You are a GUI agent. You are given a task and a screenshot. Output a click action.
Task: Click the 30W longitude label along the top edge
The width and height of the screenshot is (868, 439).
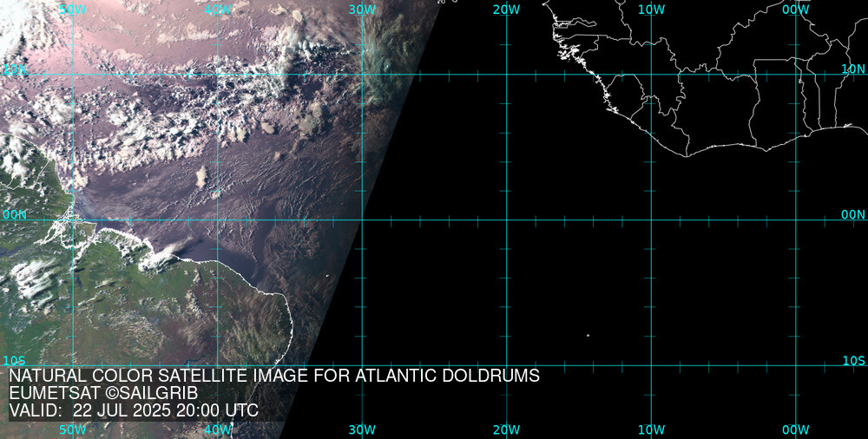point(362,10)
